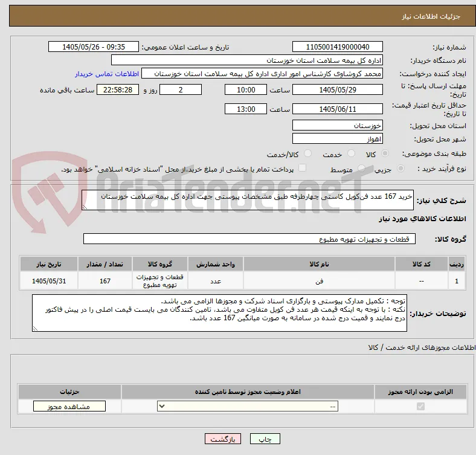Click the price validity date 1405/06/11
476x455 pixels.
337,109
